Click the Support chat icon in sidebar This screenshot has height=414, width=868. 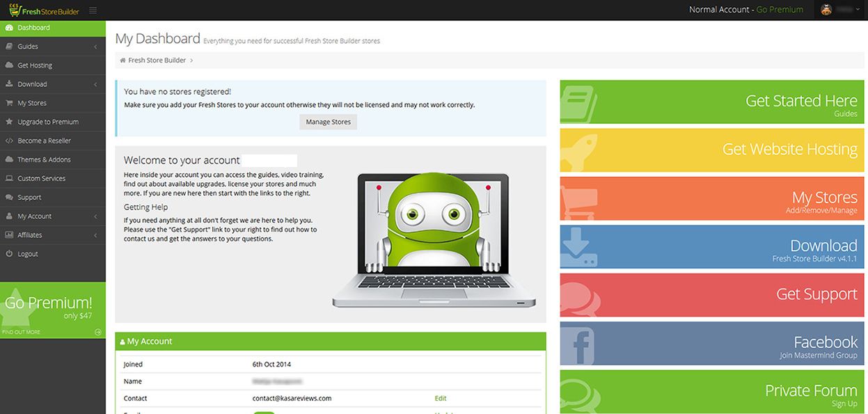click(x=9, y=198)
